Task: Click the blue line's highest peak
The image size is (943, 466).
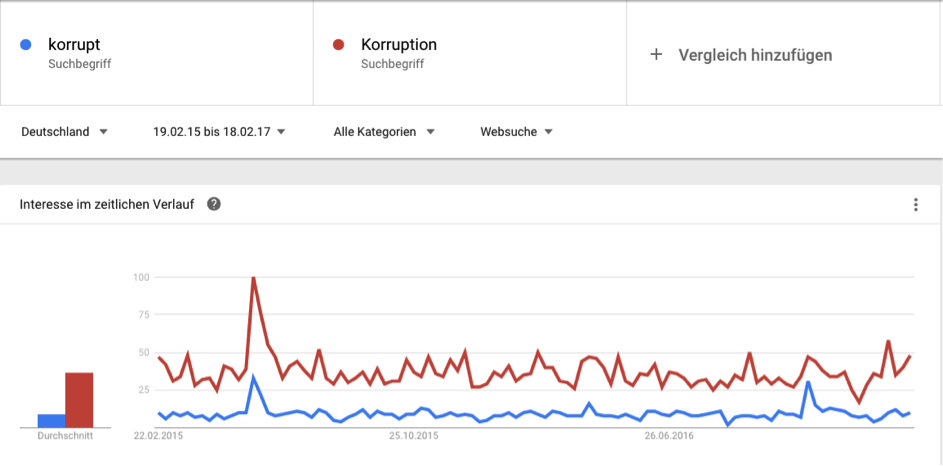Action: coord(253,377)
